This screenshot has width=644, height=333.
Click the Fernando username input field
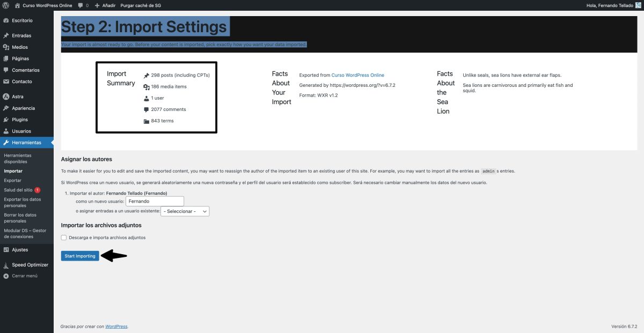tap(155, 201)
